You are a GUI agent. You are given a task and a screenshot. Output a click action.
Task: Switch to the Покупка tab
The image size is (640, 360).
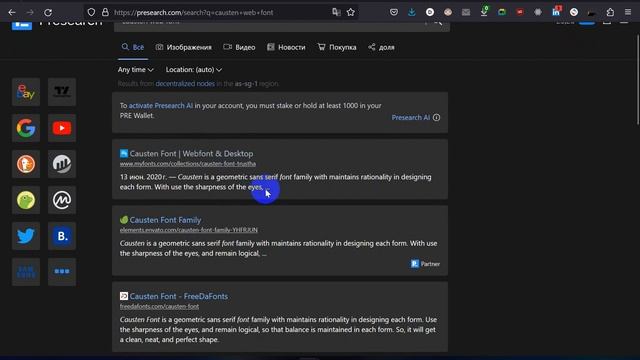tap(337, 47)
